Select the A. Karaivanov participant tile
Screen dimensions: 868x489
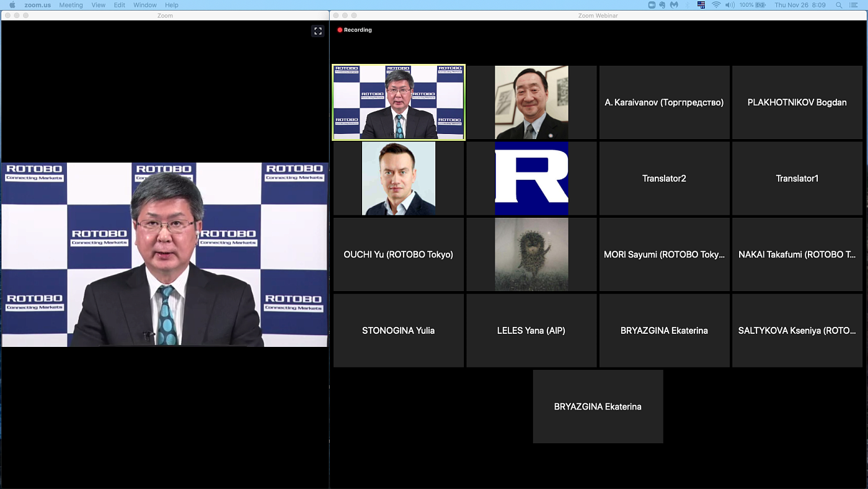click(664, 102)
